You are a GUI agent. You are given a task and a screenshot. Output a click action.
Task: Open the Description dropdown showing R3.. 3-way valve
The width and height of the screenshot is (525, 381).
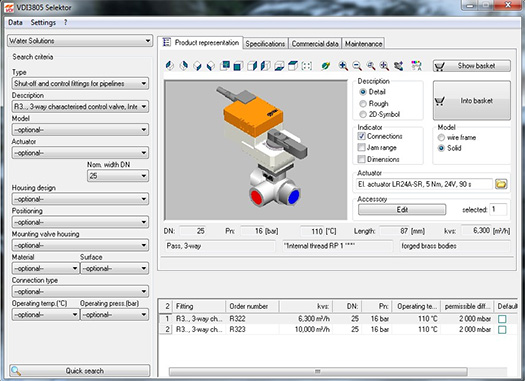[x=80, y=106]
